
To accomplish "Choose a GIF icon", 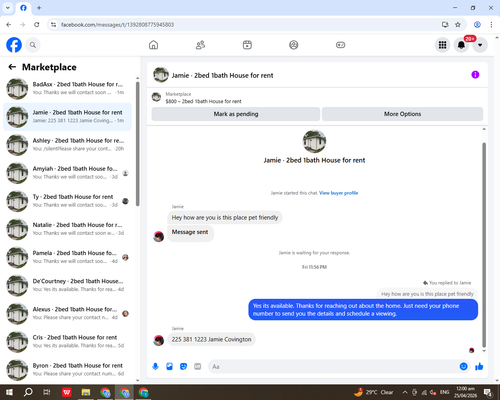I will coord(198,367).
